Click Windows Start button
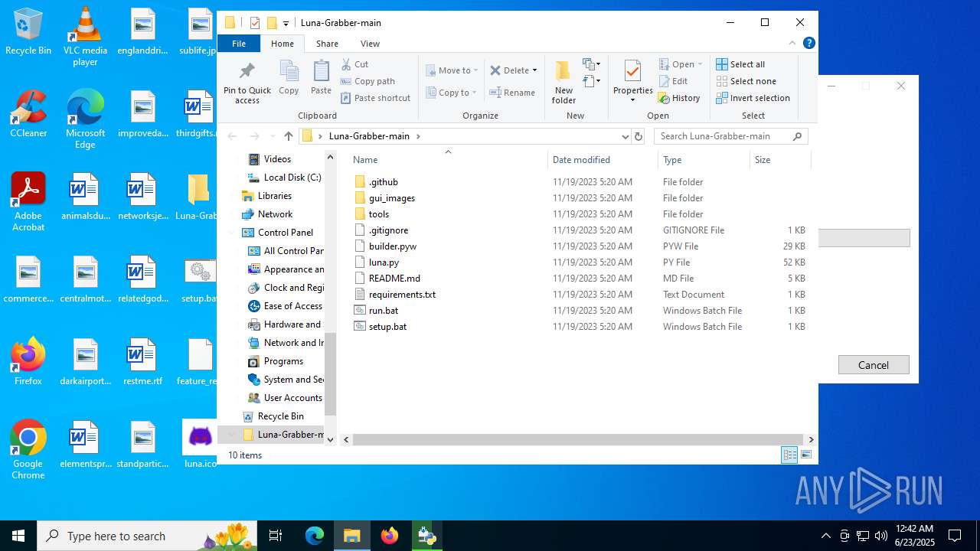 pyautogui.click(x=18, y=536)
